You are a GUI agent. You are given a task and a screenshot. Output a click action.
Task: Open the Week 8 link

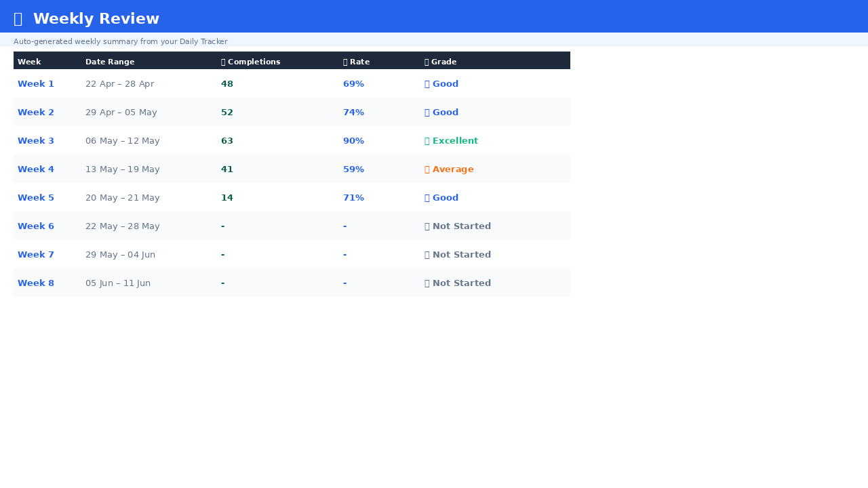click(x=36, y=283)
